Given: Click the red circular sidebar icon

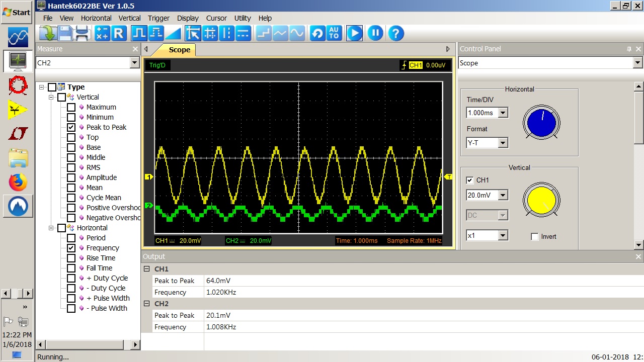Looking at the screenshot, I should (x=18, y=85).
